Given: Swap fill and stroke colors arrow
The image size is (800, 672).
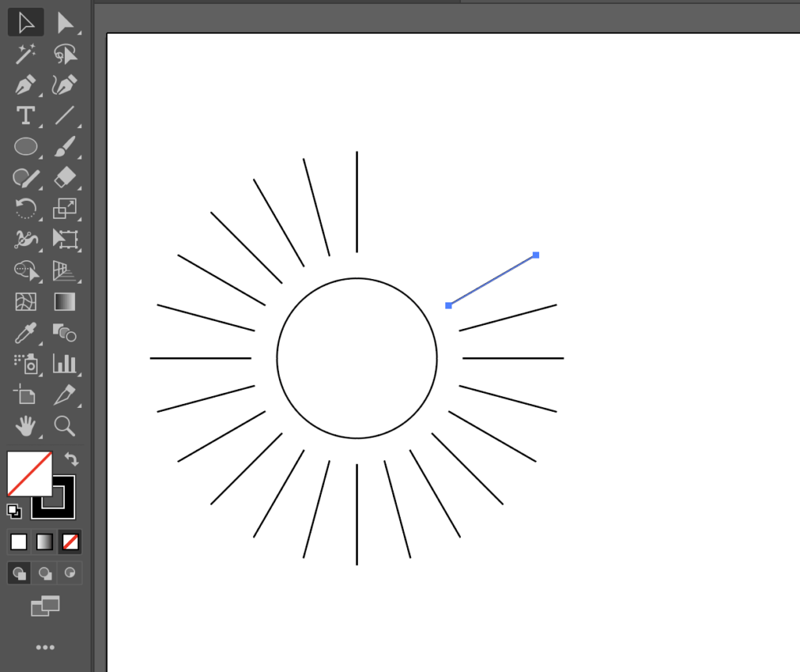Looking at the screenshot, I should 71,459.
